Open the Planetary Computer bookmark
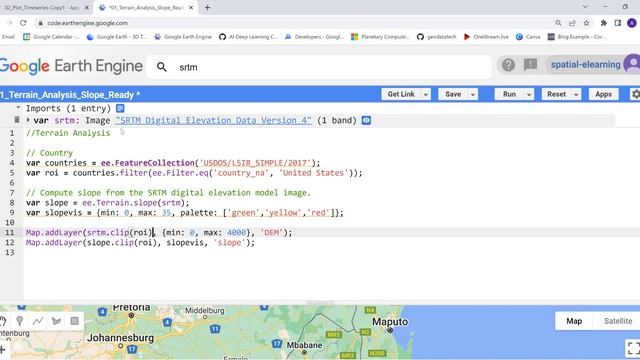Viewport: 640px width, 360px height. click(380, 37)
